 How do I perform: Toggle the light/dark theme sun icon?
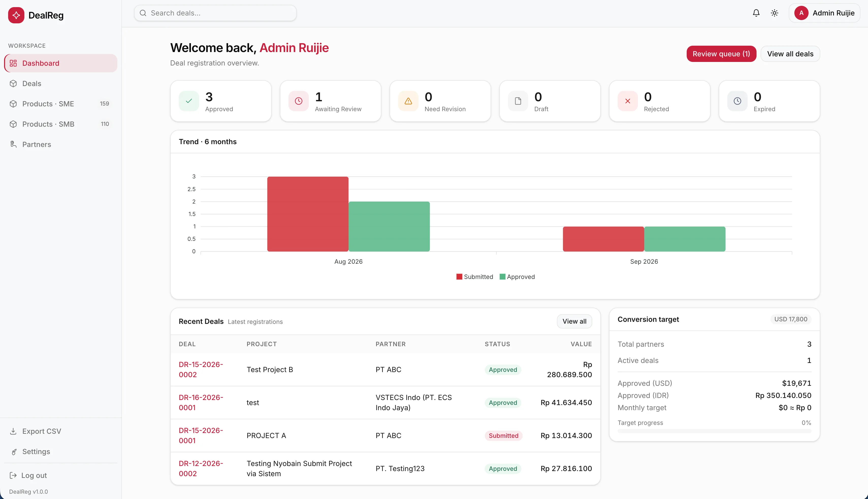coord(774,13)
